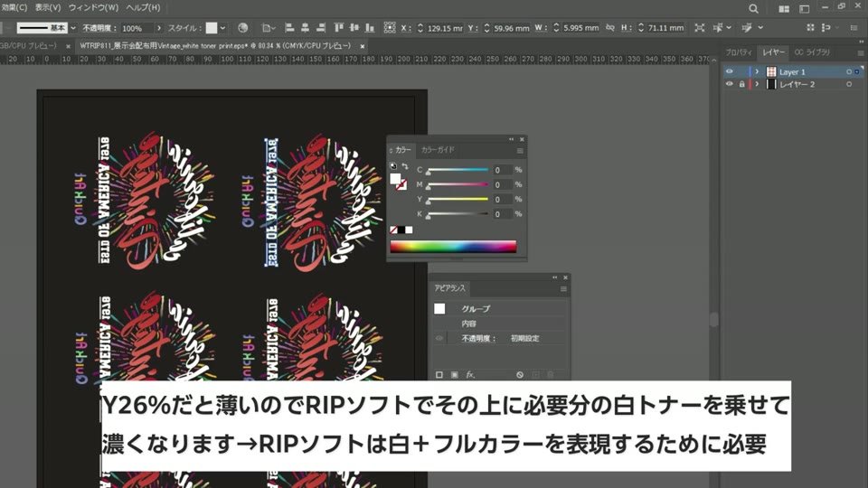This screenshot has width=868, height=488.
Task: Select the Layers (レイヤー) panel tab
Action: (x=773, y=52)
